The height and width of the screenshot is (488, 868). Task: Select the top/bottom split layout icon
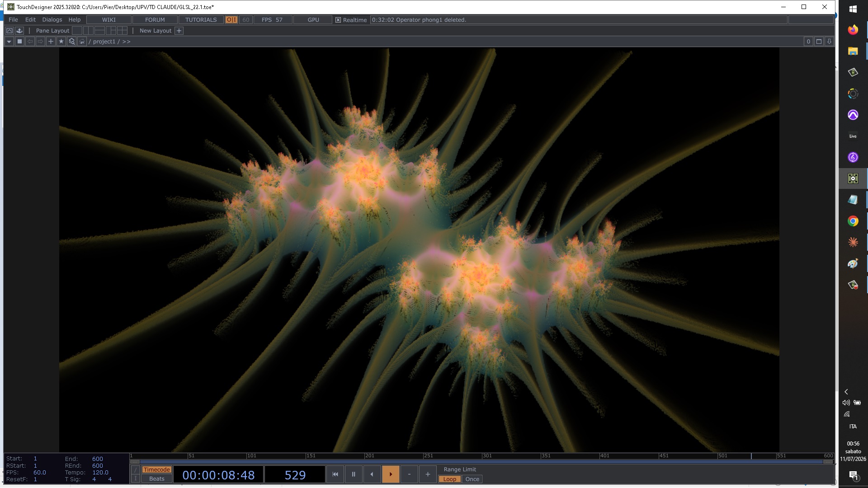tap(100, 30)
